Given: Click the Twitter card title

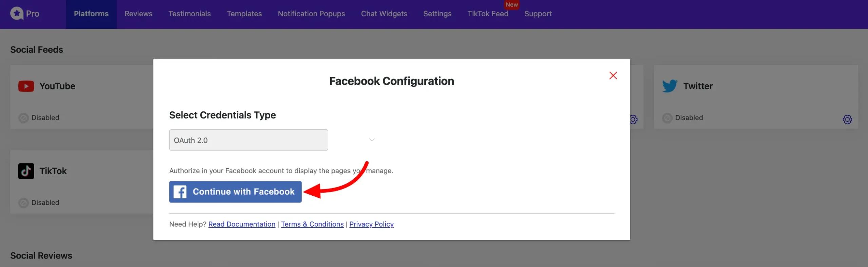Looking at the screenshot, I should [698, 86].
